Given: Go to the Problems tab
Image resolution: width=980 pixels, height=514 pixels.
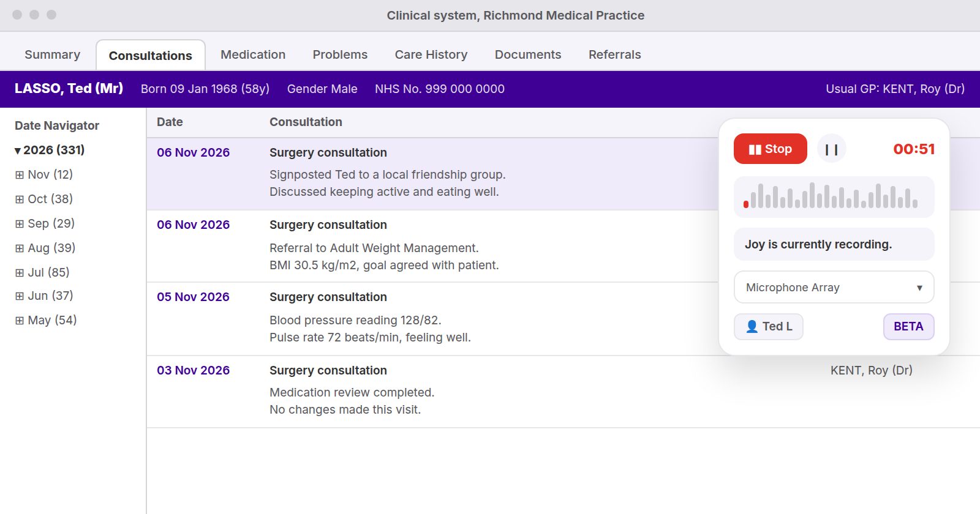Looking at the screenshot, I should click(x=340, y=54).
